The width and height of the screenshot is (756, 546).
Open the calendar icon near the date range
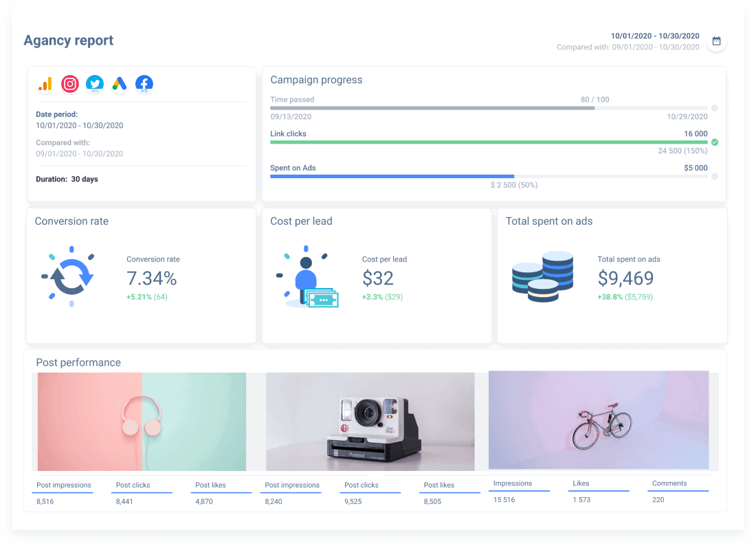(716, 41)
